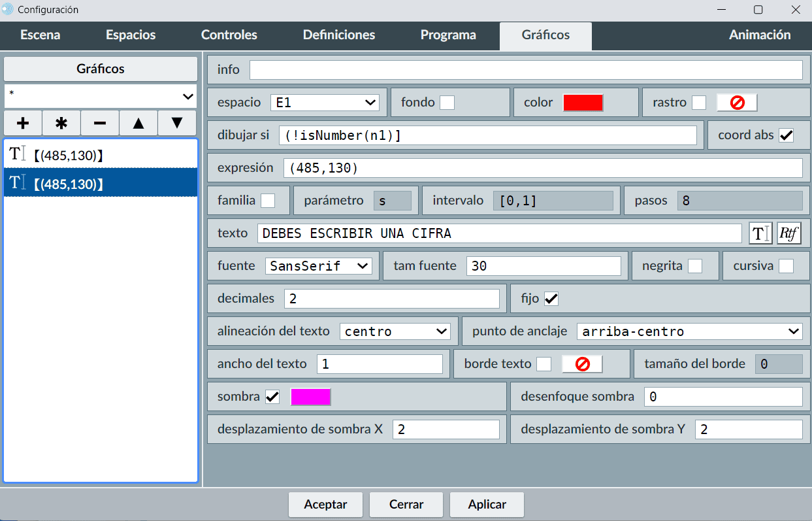Enable the fondo checkbox
This screenshot has height=521, width=812.
[x=447, y=103]
